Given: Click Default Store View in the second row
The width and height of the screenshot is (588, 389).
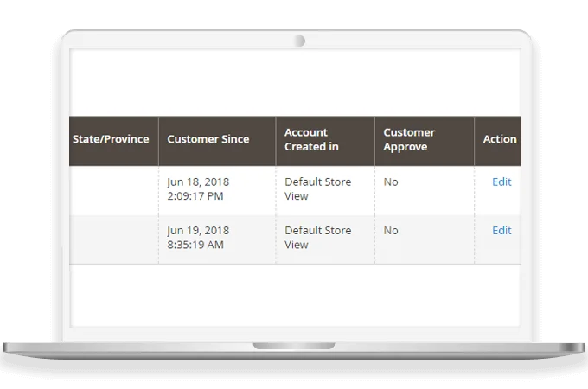Looking at the screenshot, I should [x=316, y=238].
